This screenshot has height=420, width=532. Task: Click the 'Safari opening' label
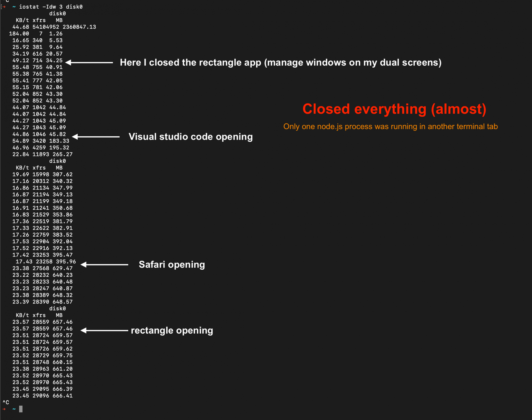coord(172,265)
